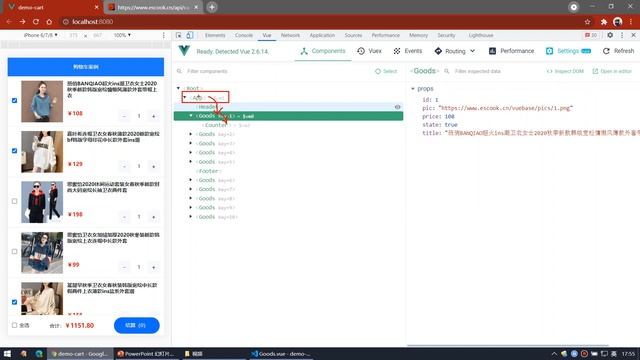Focus the Filter components search field
Image resolution: width=640 pixels, height=360 pixels.
273,71
